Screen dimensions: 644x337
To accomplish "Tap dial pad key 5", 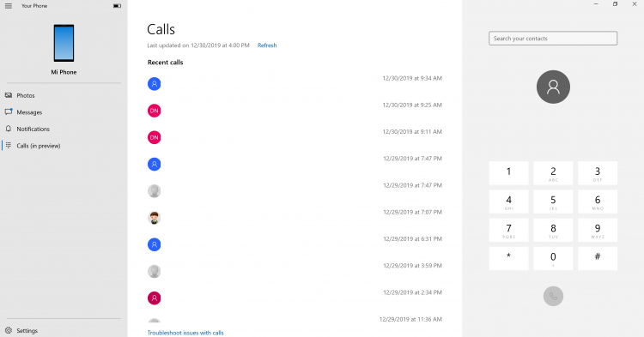I will tap(553, 202).
